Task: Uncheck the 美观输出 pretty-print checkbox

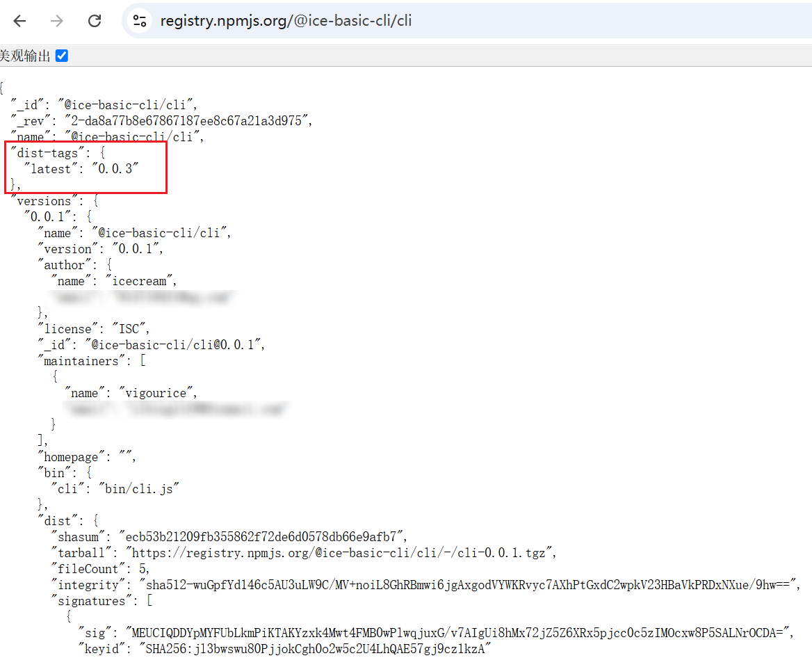Action: pyautogui.click(x=62, y=56)
